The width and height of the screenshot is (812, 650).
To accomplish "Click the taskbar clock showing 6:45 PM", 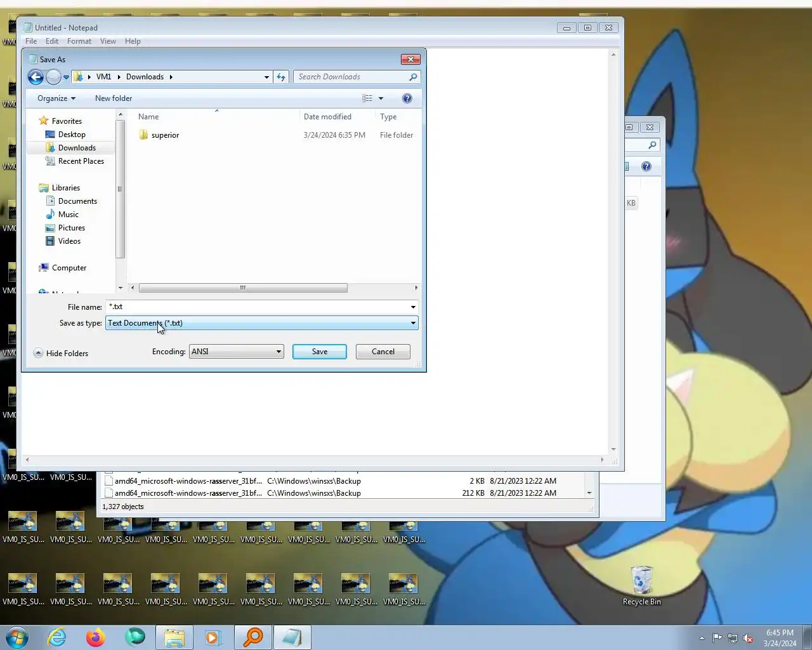I will 780,638.
